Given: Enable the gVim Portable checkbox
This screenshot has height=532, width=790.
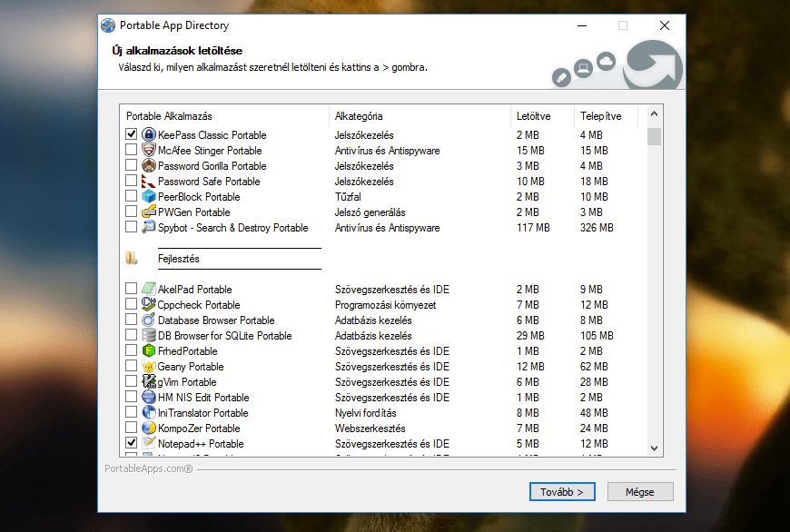Looking at the screenshot, I should pyautogui.click(x=131, y=381).
